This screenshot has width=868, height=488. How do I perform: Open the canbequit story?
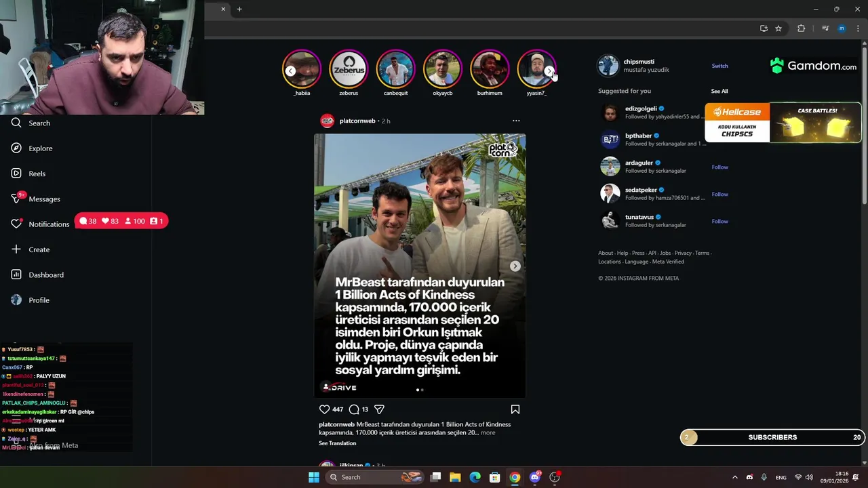pyautogui.click(x=395, y=69)
